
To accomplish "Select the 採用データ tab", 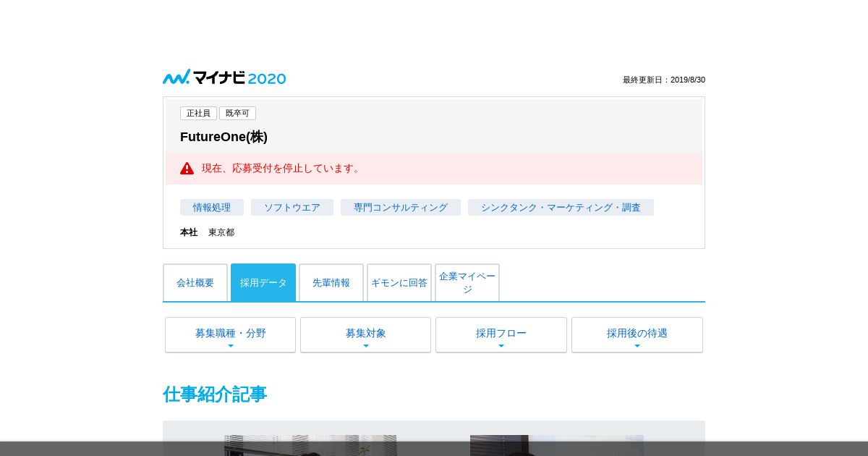I will (263, 282).
